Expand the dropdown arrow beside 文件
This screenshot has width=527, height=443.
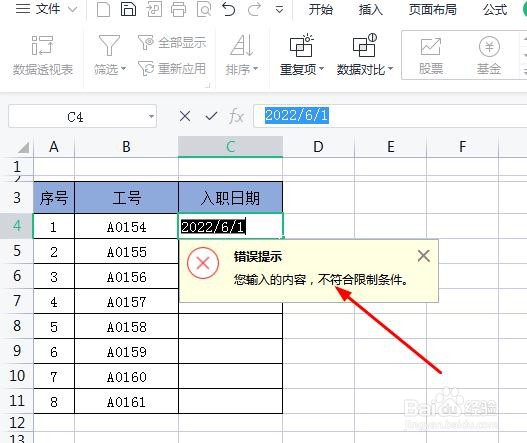73,9
